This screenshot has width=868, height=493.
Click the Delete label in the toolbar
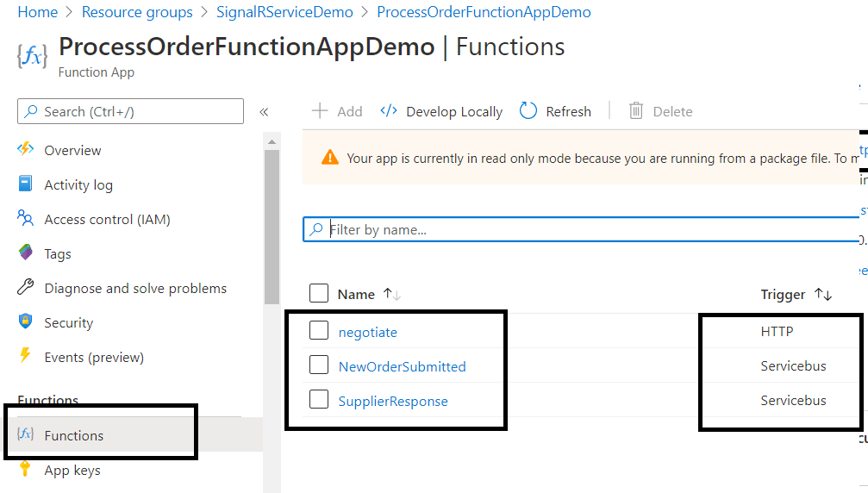pyautogui.click(x=672, y=111)
